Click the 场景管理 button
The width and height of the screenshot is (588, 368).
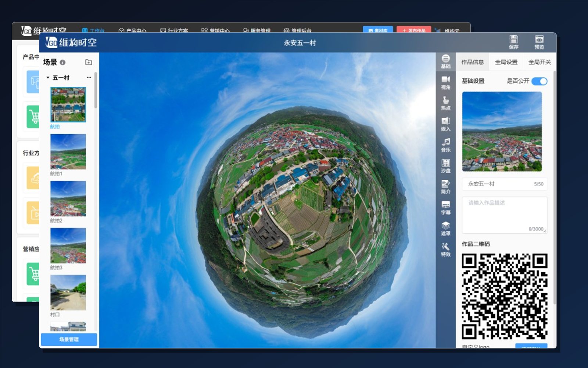[69, 339]
